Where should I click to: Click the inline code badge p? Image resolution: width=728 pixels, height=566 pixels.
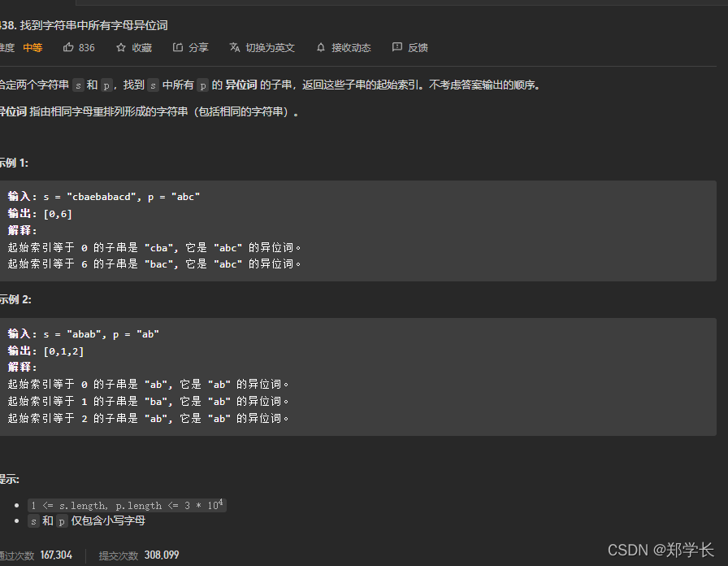[106, 84]
